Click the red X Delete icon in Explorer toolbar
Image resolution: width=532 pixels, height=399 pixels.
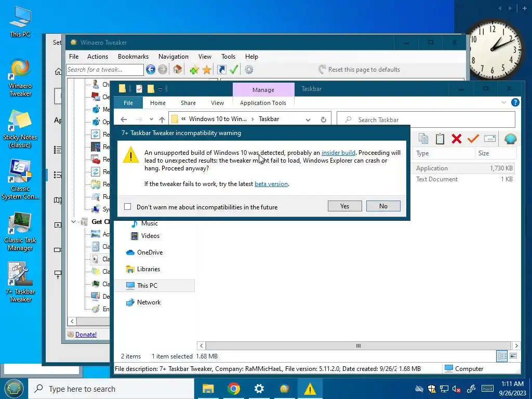point(457,138)
